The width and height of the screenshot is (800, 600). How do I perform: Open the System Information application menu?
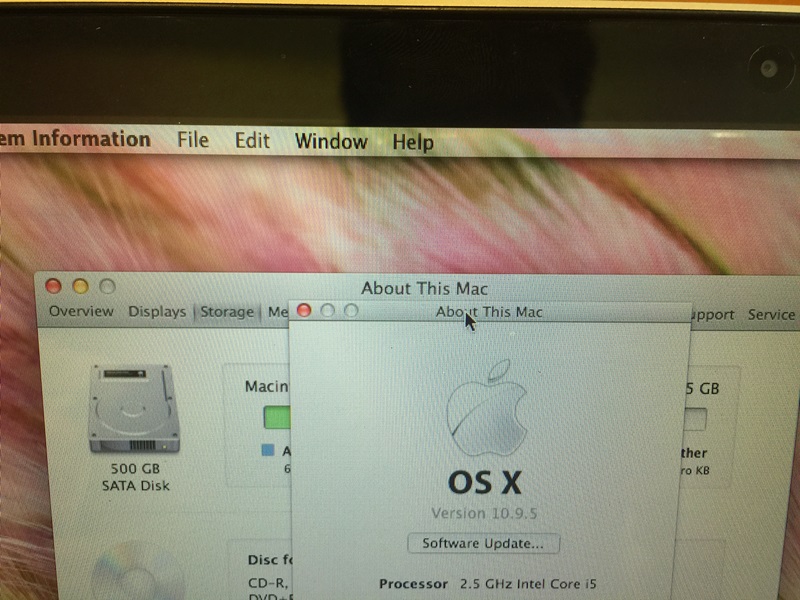[76, 138]
